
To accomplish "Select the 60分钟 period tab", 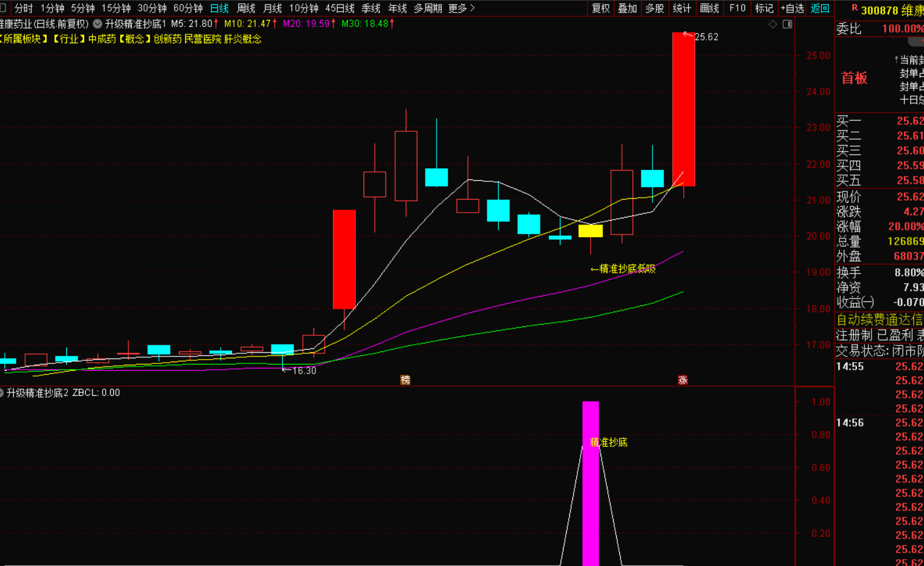I will pos(188,8).
